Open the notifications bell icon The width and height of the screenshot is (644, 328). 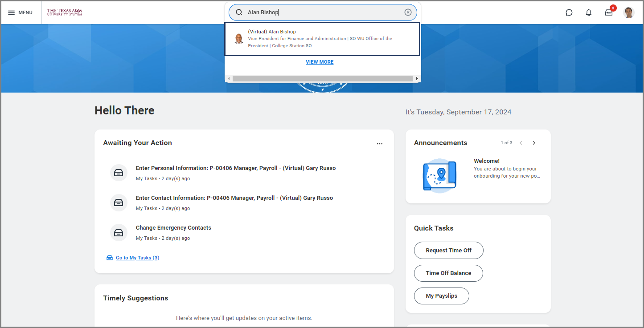click(589, 12)
